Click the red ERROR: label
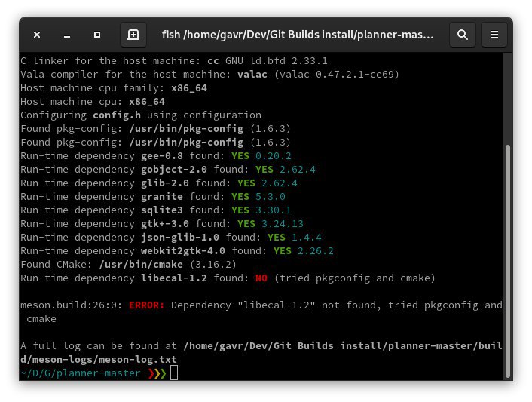532x402 pixels. click(x=147, y=305)
